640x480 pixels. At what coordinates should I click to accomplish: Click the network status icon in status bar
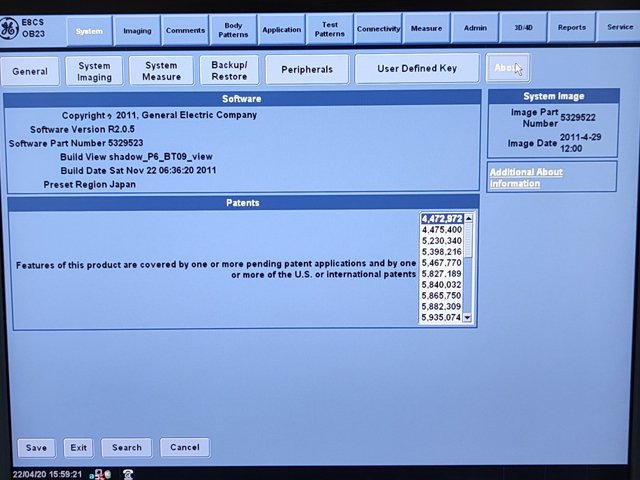click(x=99, y=474)
